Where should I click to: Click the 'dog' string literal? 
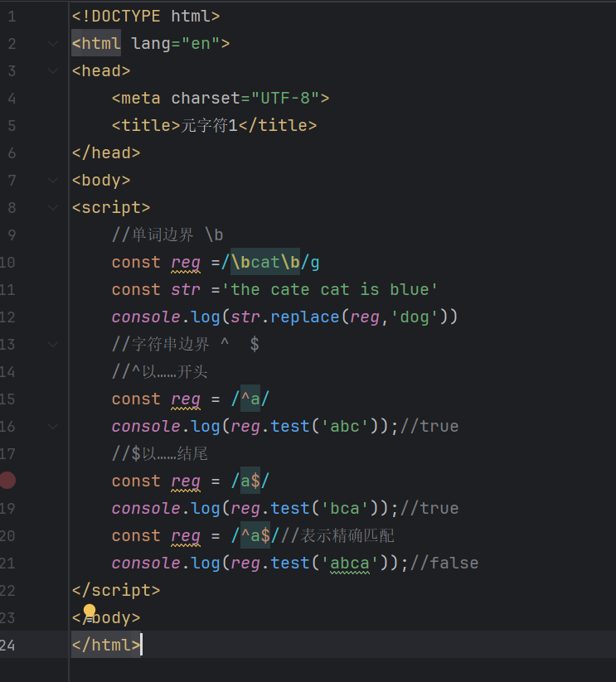pos(415,317)
